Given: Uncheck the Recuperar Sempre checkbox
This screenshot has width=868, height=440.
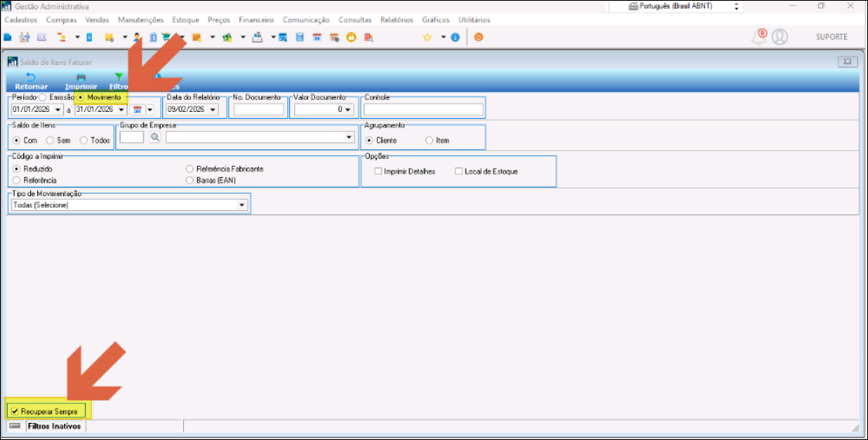Looking at the screenshot, I should pos(15,411).
